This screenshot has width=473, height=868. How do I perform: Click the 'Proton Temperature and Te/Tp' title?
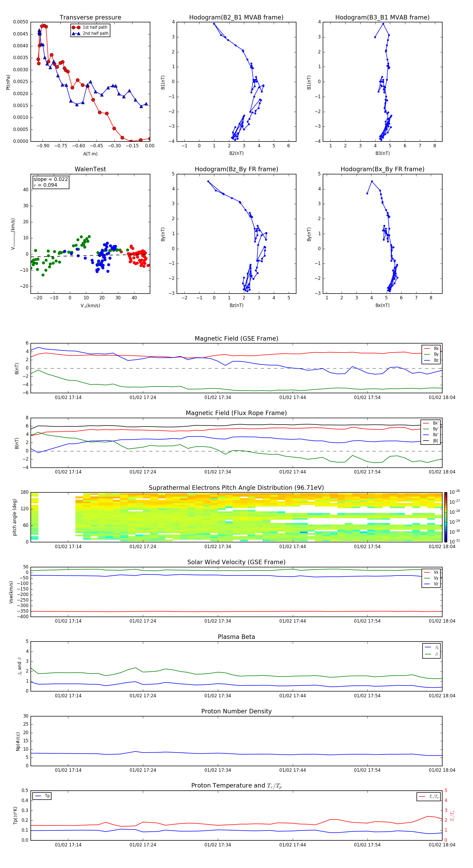(x=236, y=786)
